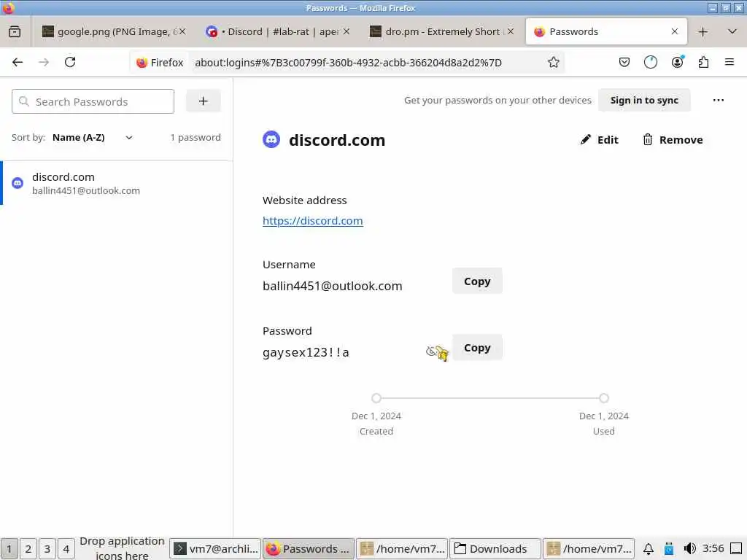The image size is (747, 560).
Task: Switch to workspace 3
Action: click(x=47, y=549)
